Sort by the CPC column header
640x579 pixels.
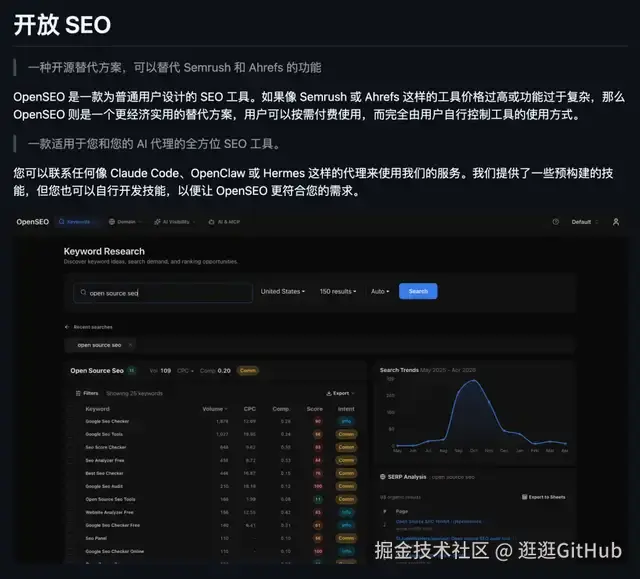pyautogui.click(x=249, y=409)
